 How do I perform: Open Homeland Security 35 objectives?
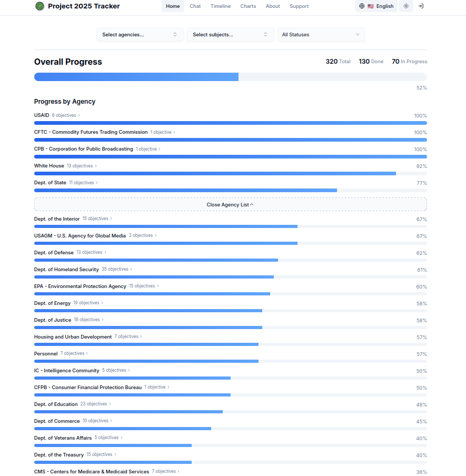[x=117, y=269]
